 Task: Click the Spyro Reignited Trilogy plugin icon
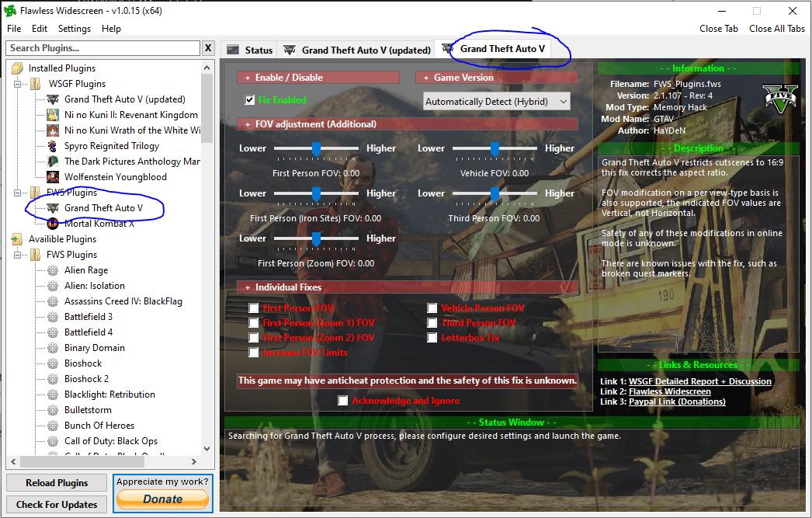[x=53, y=146]
